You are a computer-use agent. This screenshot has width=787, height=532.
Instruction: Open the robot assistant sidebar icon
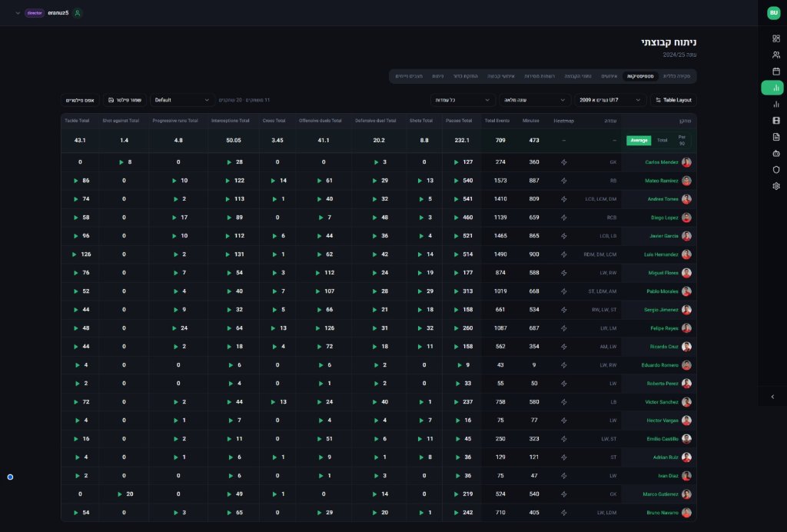point(776,154)
